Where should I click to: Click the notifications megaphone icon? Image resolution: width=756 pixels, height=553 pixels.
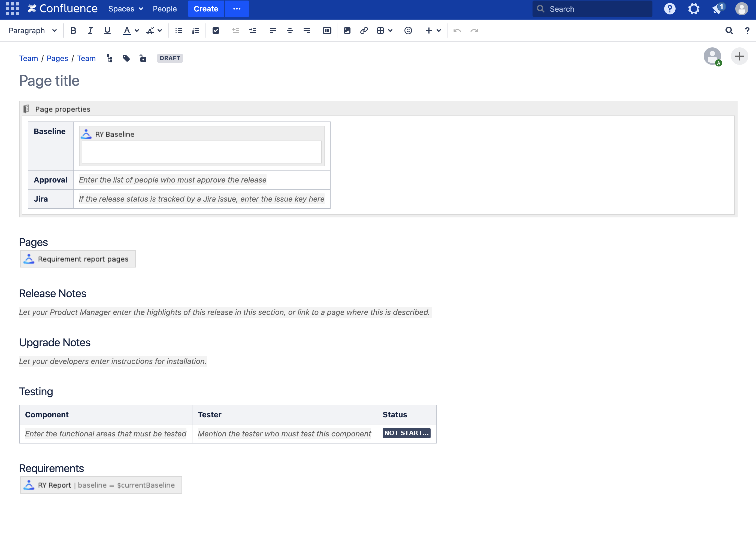(718, 9)
